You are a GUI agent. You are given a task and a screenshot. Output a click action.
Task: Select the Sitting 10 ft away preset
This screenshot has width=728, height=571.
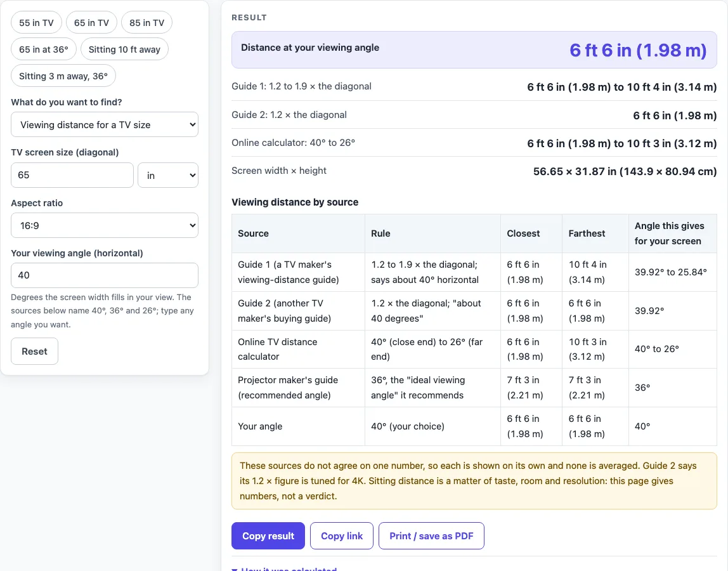click(124, 49)
